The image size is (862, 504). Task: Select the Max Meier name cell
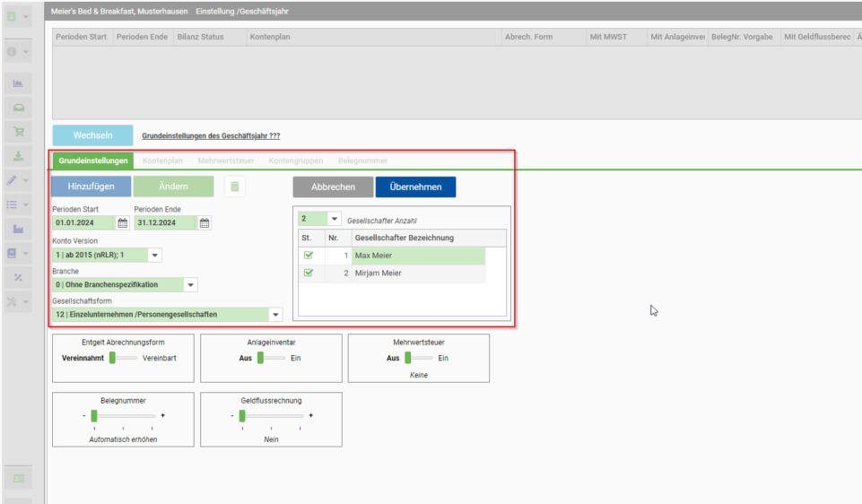coord(418,256)
